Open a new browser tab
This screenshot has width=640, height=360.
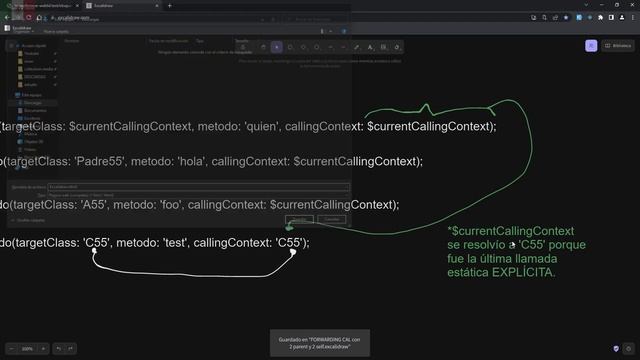[170, 6]
